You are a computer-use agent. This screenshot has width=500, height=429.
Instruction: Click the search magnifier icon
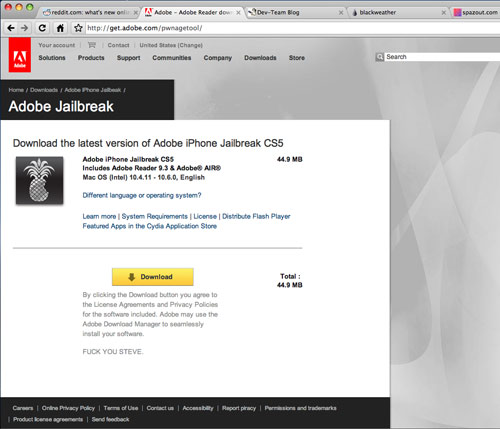[379, 57]
